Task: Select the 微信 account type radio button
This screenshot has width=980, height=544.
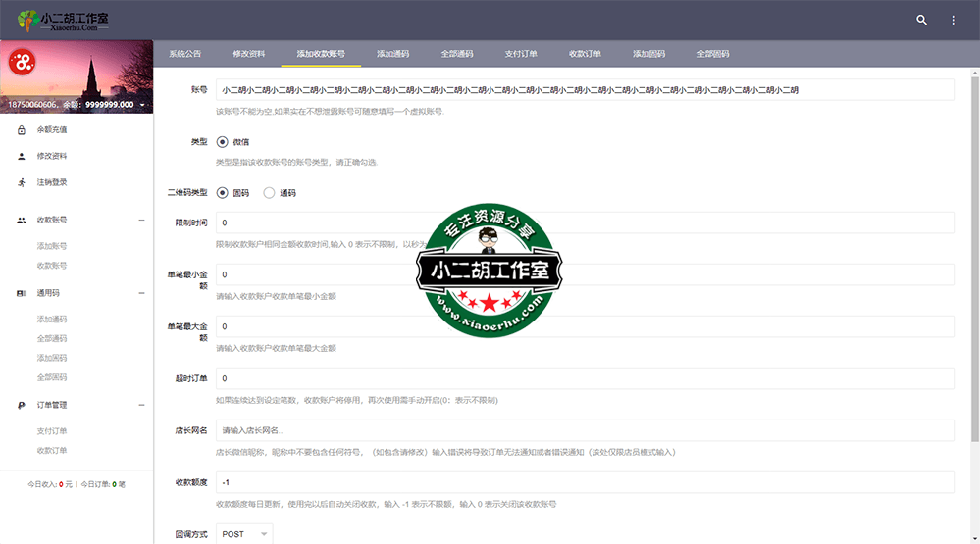Action: pyautogui.click(x=223, y=142)
